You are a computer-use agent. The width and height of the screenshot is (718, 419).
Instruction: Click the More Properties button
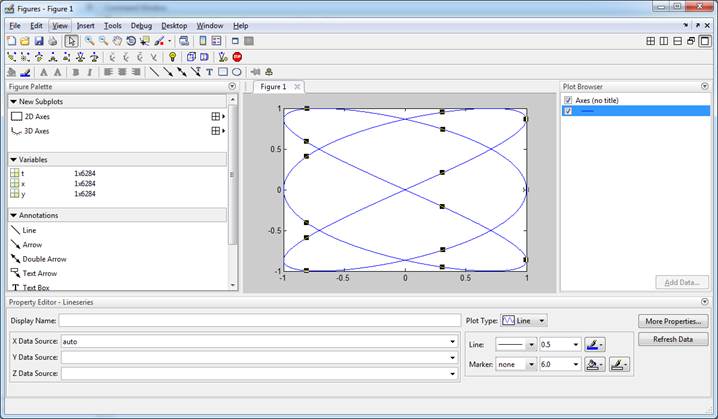click(673, 321)
